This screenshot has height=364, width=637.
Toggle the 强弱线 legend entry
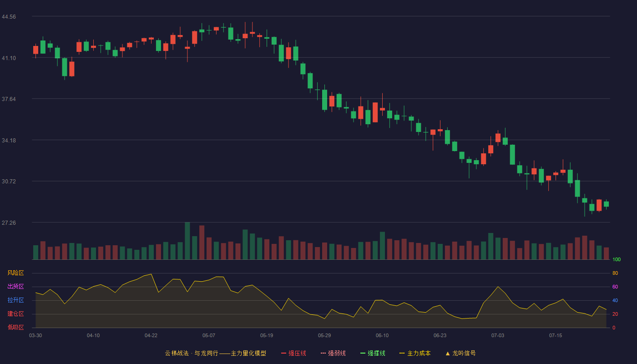pyautogui.click(x=333, y=353)
